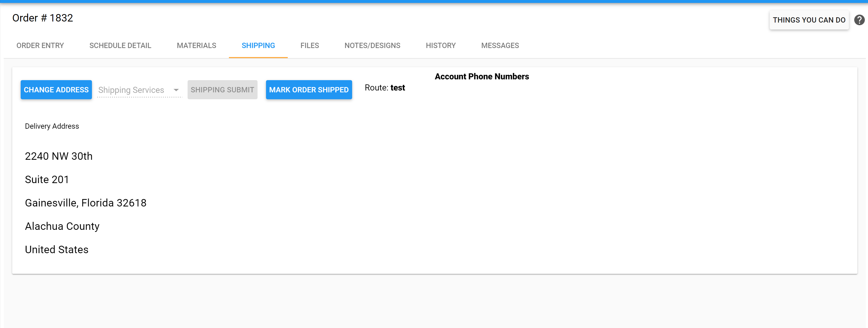868x328 pixels.
Task: View the Notes/Designs tab
Action: [x=372, y=46]
